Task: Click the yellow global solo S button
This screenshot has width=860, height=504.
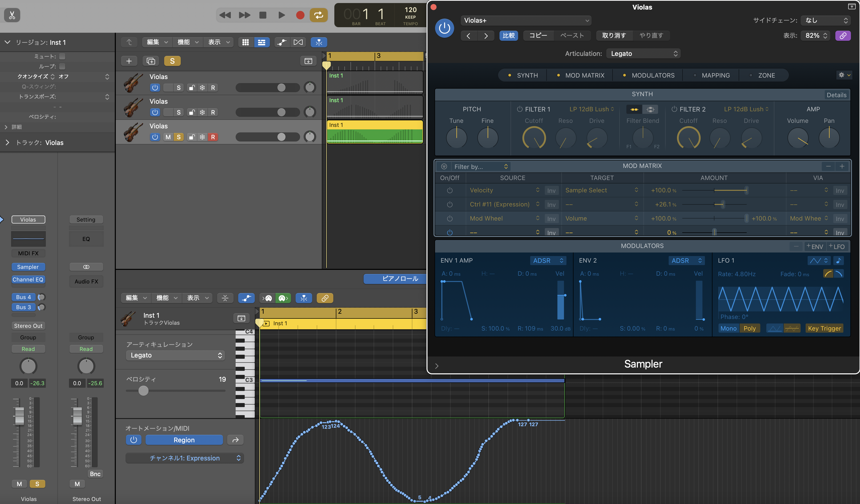Action: (172, 61)
